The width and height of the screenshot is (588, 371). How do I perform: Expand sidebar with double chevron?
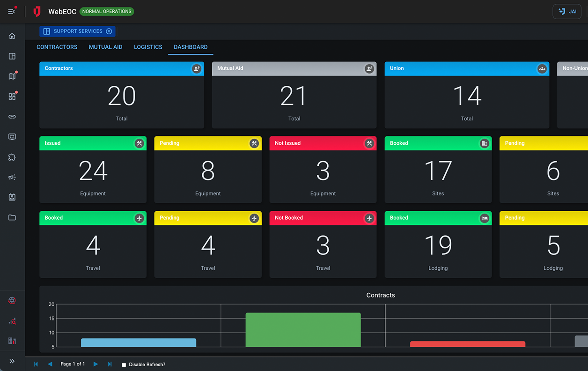(12, 361)
